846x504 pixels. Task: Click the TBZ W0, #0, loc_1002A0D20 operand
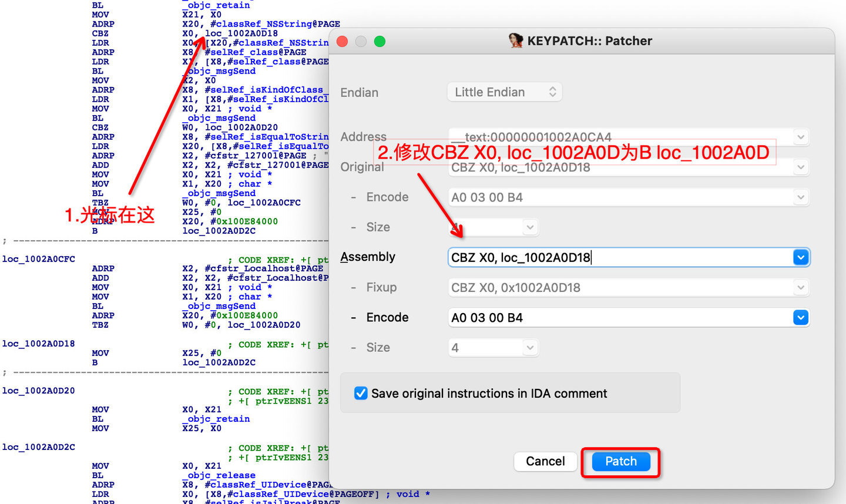(x=241, y=325)
